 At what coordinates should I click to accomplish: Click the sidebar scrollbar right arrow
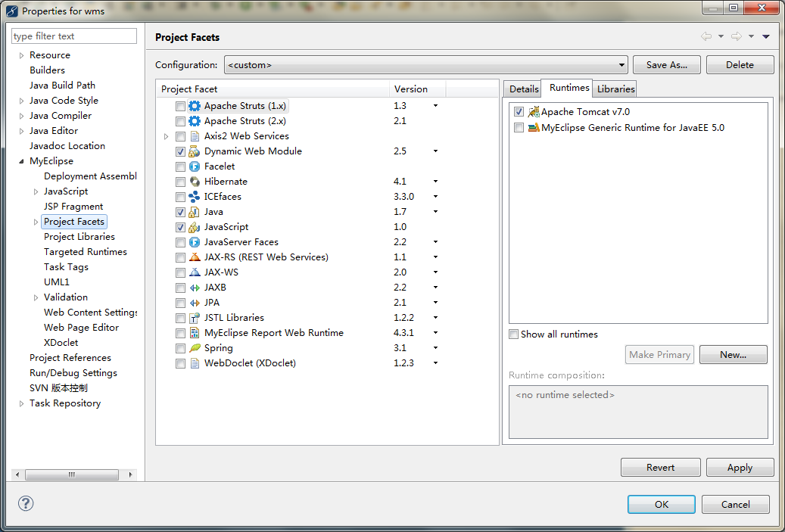tap(130, 474)
